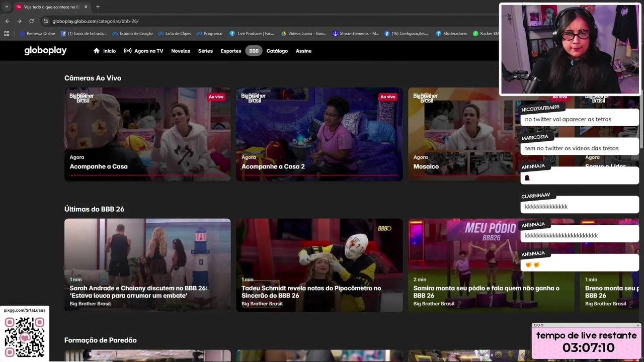The image size is (644, 362).
Task: Open the Esportes menu item
Action: pyautogui.click(x=231, y=51)
